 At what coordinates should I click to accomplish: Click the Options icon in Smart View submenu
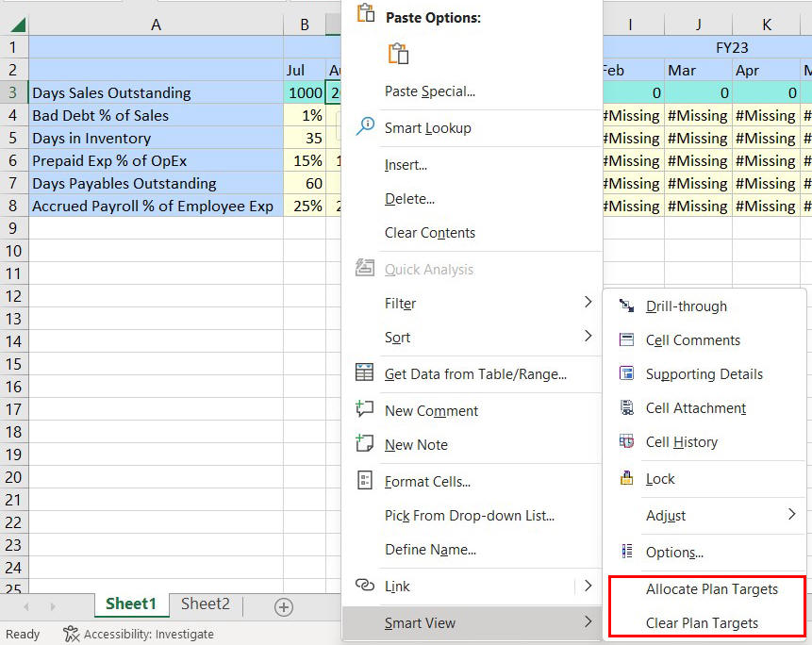point(625,553)
